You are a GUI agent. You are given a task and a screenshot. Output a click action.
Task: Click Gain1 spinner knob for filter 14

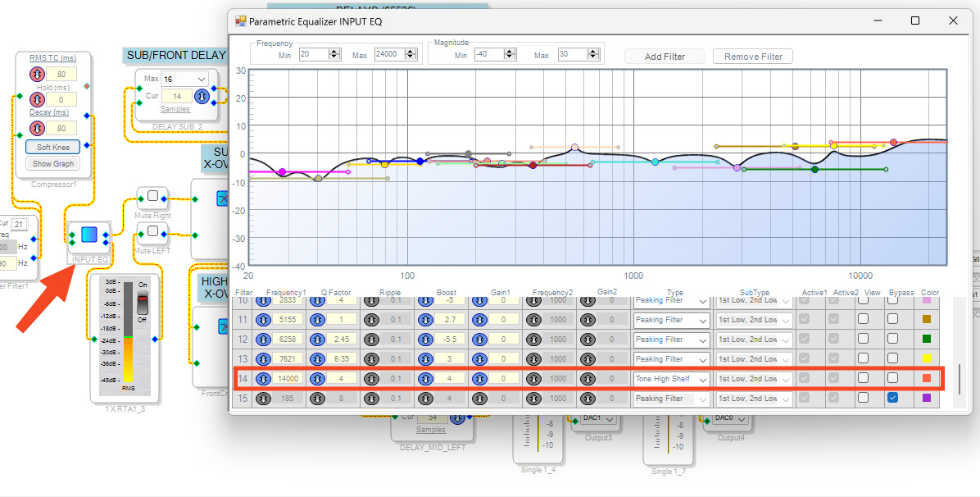point(479,379)
